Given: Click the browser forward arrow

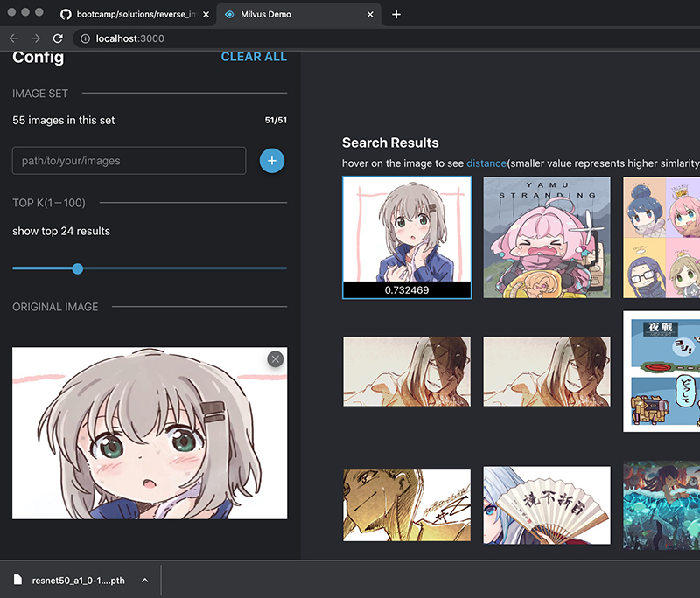Looking at the screenshot, I should [36, 38].
